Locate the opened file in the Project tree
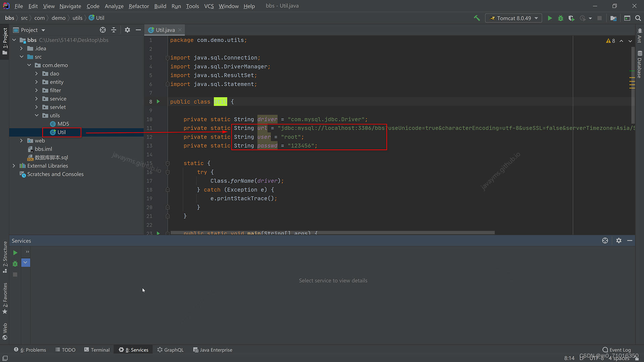 (103, 30)
